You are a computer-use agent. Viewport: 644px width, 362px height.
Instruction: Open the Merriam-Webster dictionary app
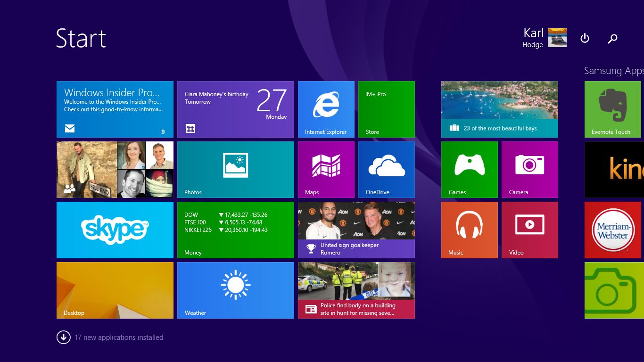coord(612,230)
